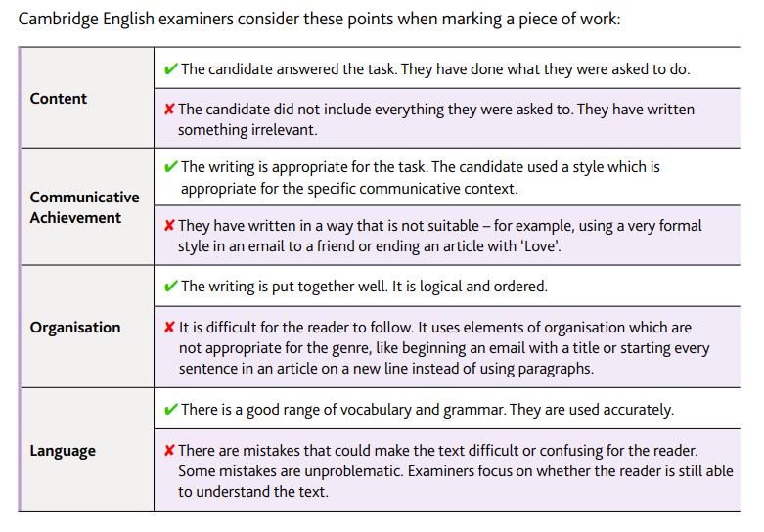Click the text 'to understand the text.'
Image resolution: width=764 pixels, height=532 pixels.
(253, 492)
